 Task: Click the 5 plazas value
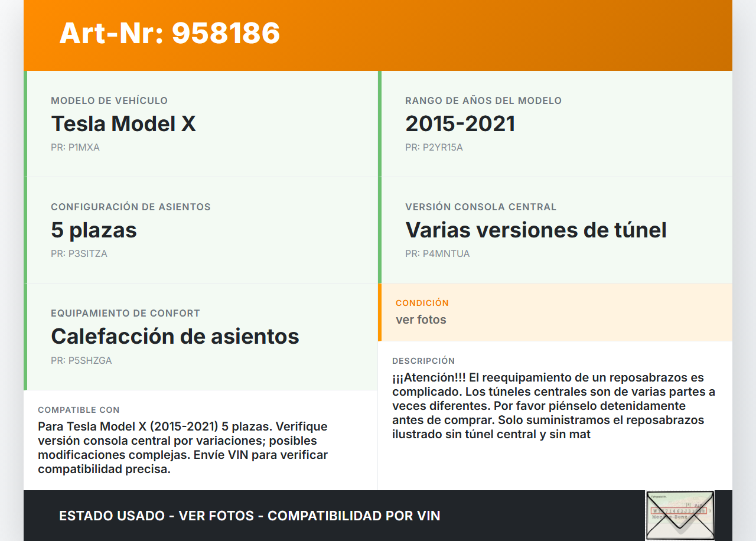[94, 230]
